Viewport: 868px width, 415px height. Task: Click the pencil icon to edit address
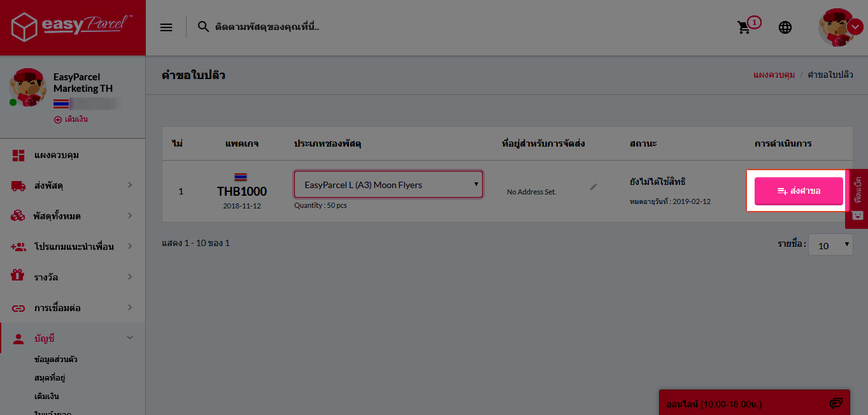pyautogui.click(x=594, y=186)
